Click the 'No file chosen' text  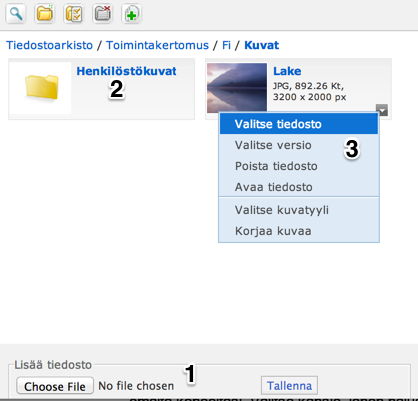[136, 386]
